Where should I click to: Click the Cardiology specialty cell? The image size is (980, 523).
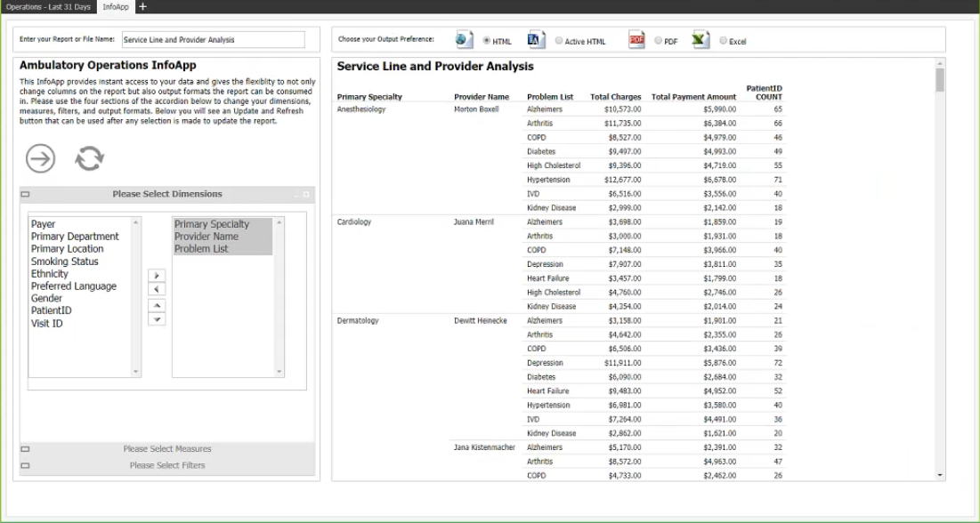[x=353, y=221]
